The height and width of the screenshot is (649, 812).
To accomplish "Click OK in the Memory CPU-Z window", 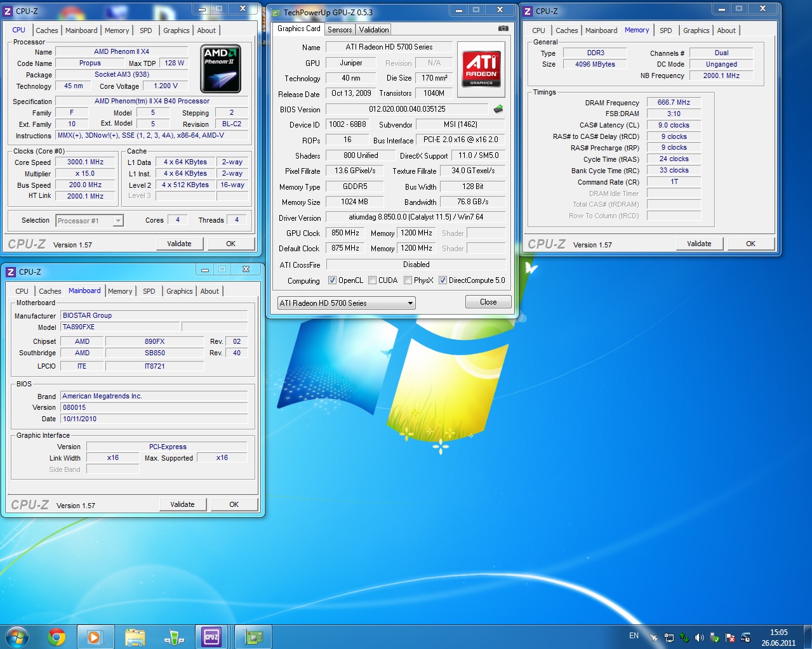I will [751, 244].
